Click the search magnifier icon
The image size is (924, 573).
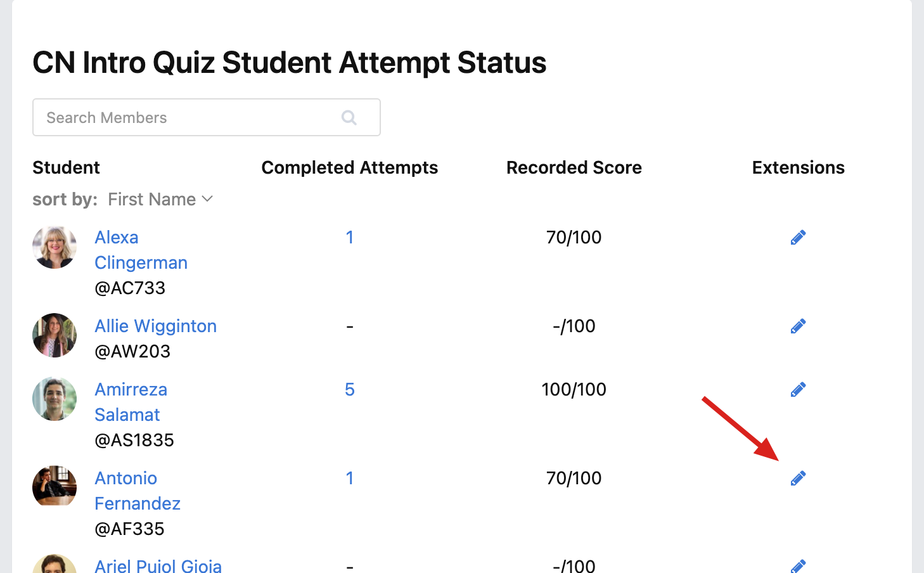point(349,117)
